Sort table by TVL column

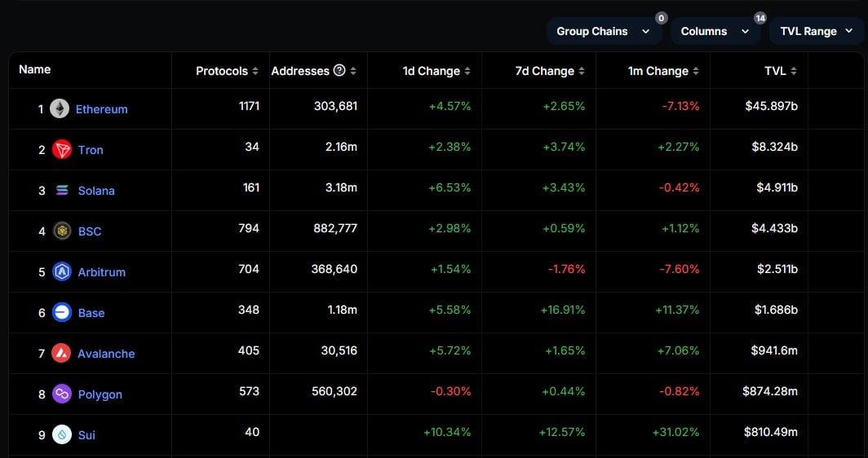point(781,71)
